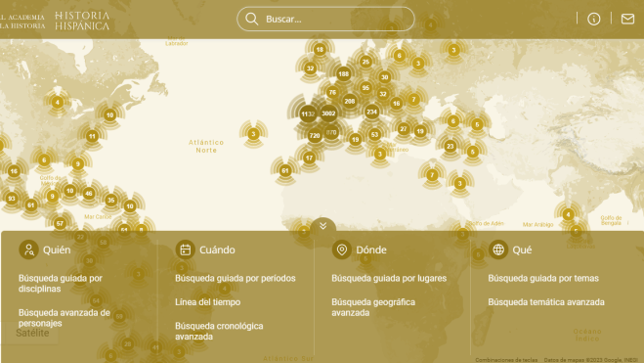This screenshot has height=363, width=644.
Task: Click the Qué globe icon
Action: pyautogui.click(x=498, y=250)
